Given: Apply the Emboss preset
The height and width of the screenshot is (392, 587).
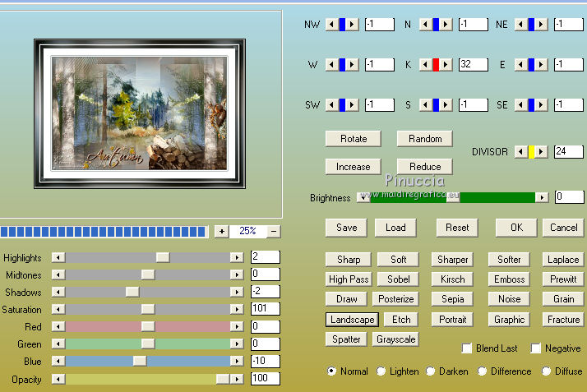Looking at the screenshot, I should (509, 279).
